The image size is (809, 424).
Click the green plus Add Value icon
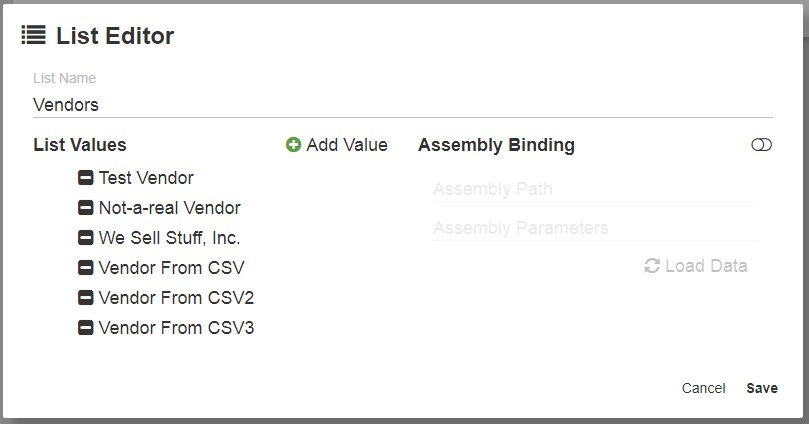[293, 145]
